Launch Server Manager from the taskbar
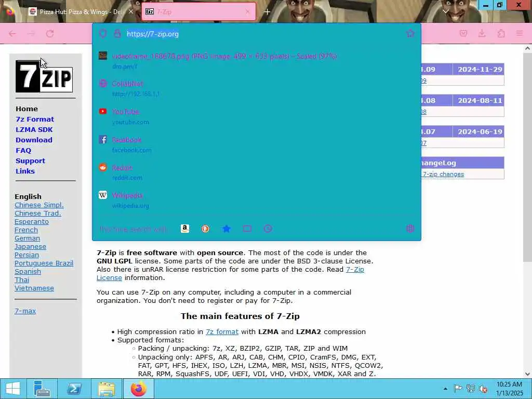 pyautogui.click(x=42, y=389)
